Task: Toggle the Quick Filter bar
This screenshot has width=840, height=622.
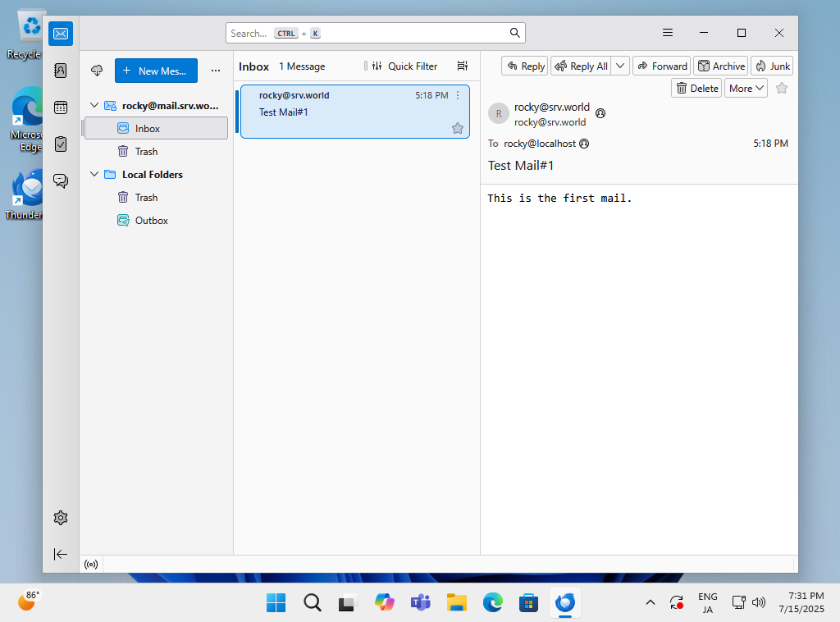Action: pos(405,66)
